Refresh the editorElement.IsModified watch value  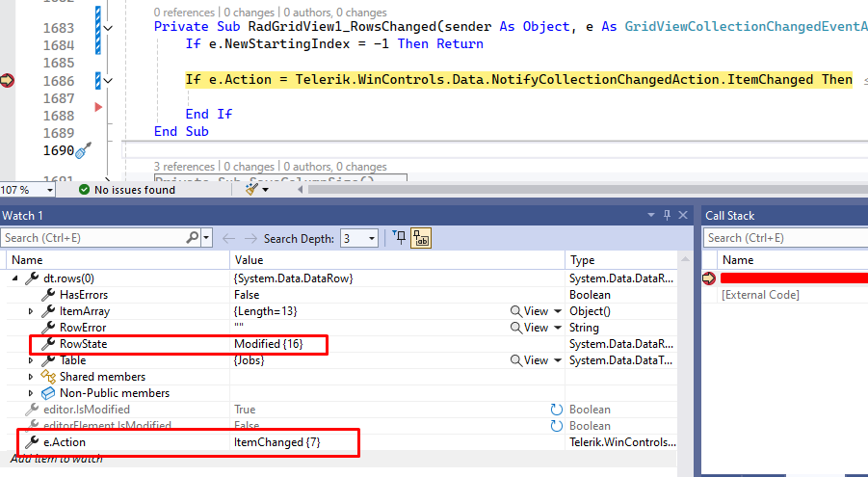point(556,426)
